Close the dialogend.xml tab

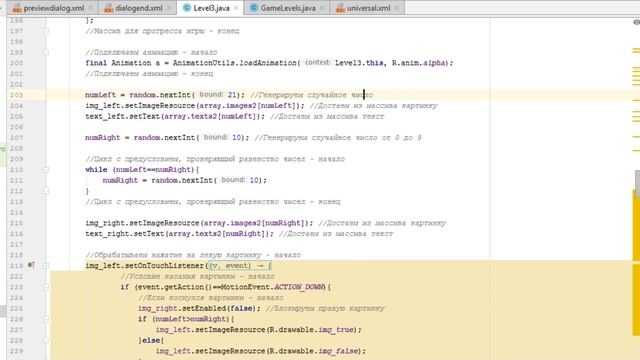pyautogui.click(x=169, y=8)
